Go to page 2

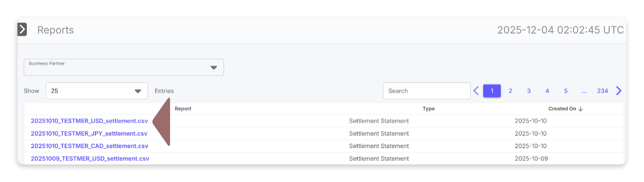[x=510, y=91]
